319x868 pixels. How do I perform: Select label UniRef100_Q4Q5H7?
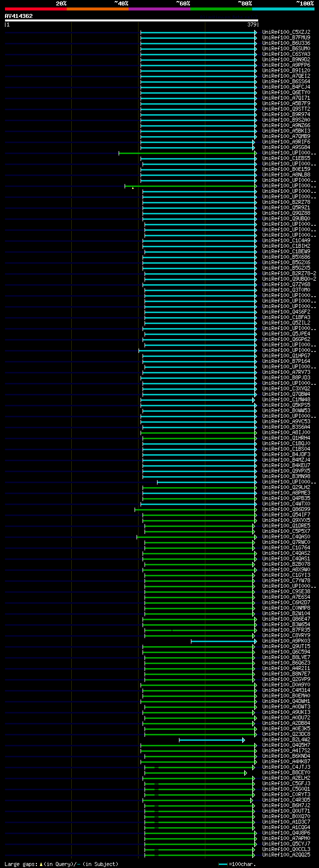286,745
